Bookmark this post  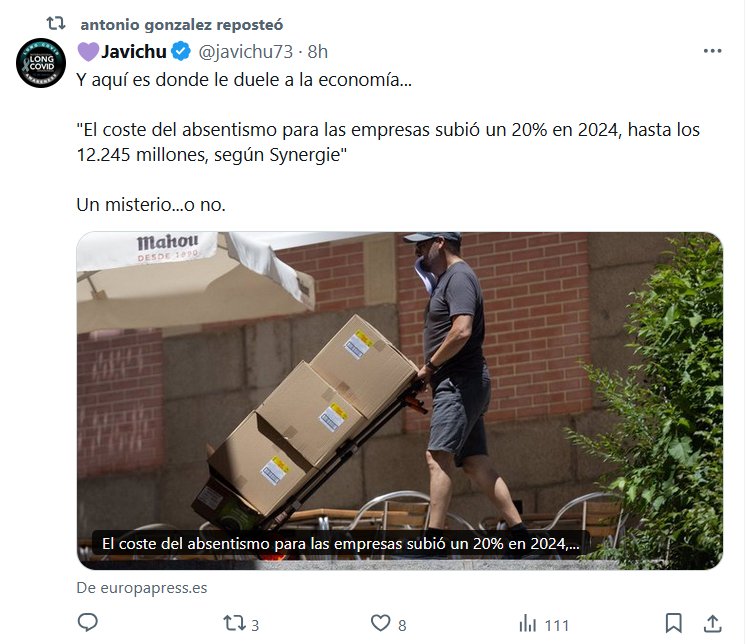pyautogui.click(x=674, y=623)
